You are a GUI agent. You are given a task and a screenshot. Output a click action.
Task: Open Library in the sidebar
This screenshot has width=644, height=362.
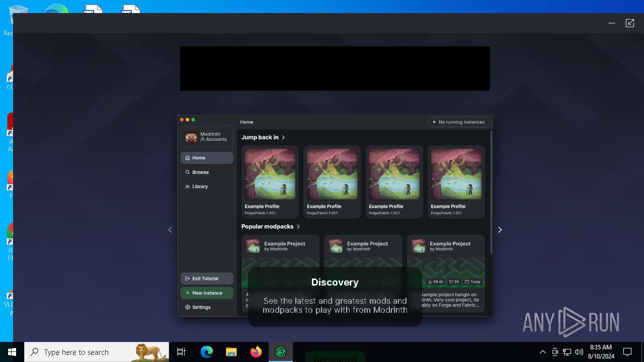tap(207, 187)
